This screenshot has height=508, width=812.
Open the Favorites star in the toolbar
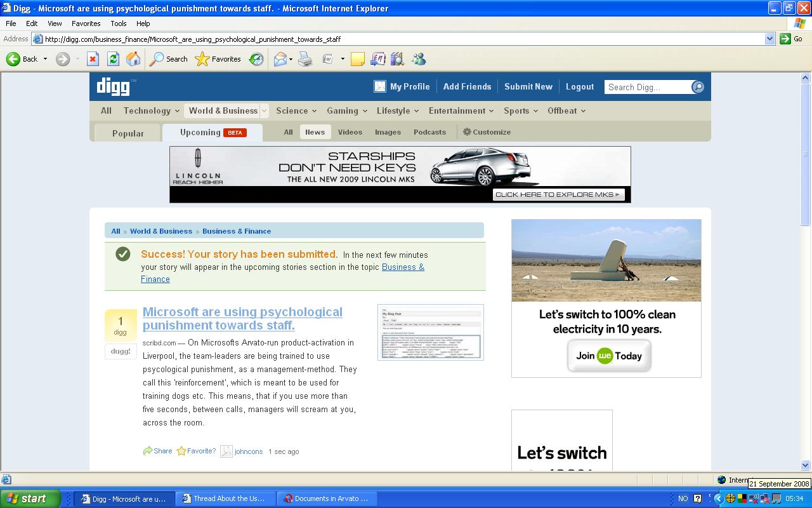pyautogui.click(x=218, y=59)
